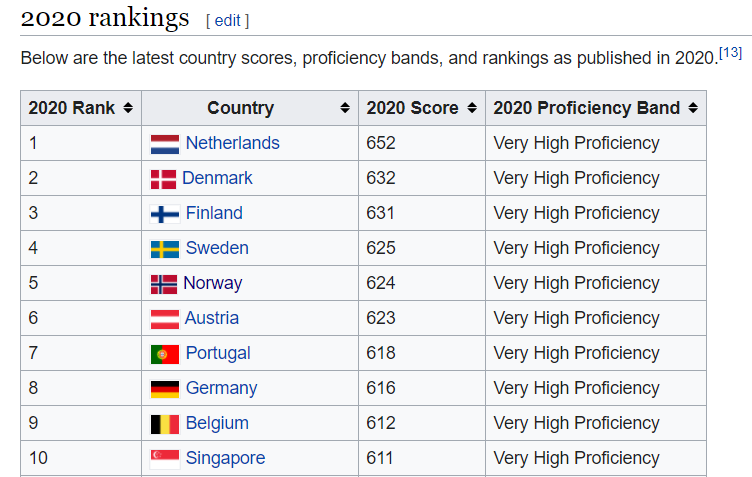
Task: Click the Belgium flag icon
Action: [x=164, y=424]
